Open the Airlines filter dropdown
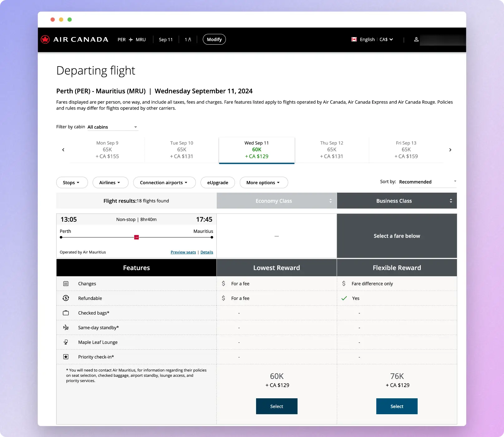 pos(110,183)
